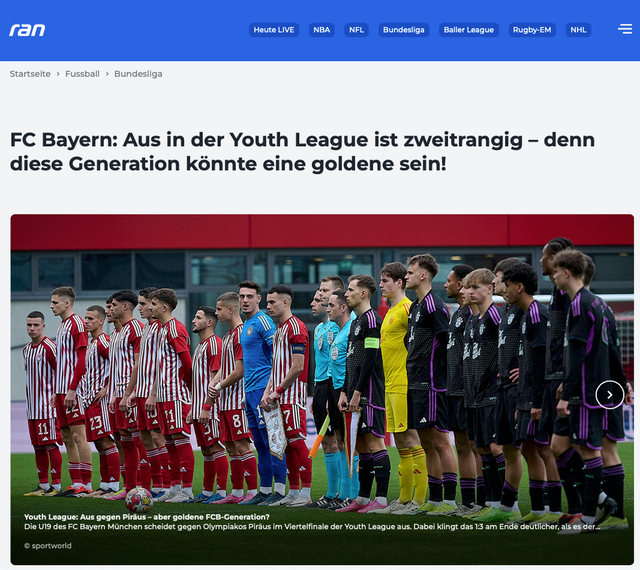The width and height of the screenshot is (640, 570).
Task: Open the hamburger menu icon
Action: 625,29
